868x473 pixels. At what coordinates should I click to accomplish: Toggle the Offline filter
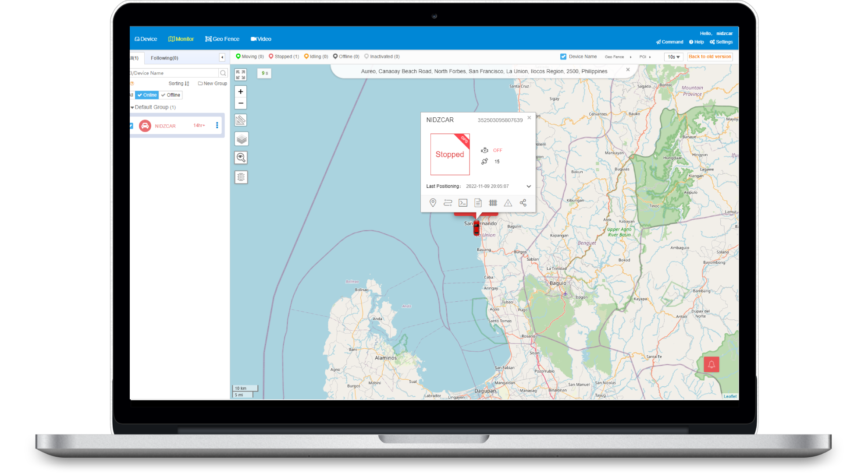(171, 95)
